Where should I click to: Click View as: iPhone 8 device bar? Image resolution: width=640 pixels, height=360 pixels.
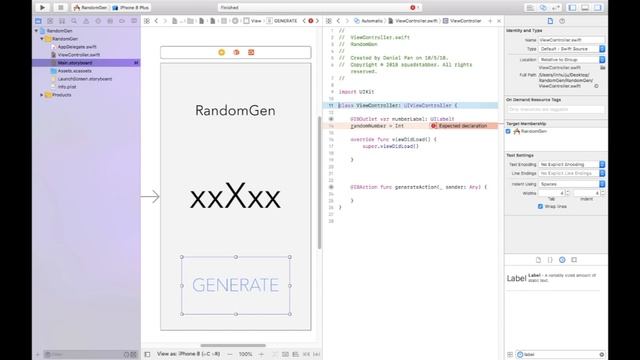tap(189, 354)
